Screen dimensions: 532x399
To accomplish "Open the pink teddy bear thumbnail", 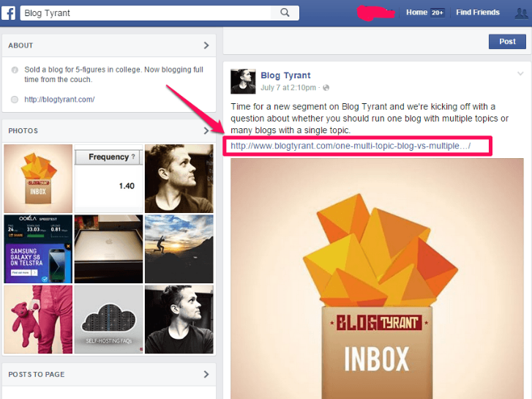I will tap(38, 319).
